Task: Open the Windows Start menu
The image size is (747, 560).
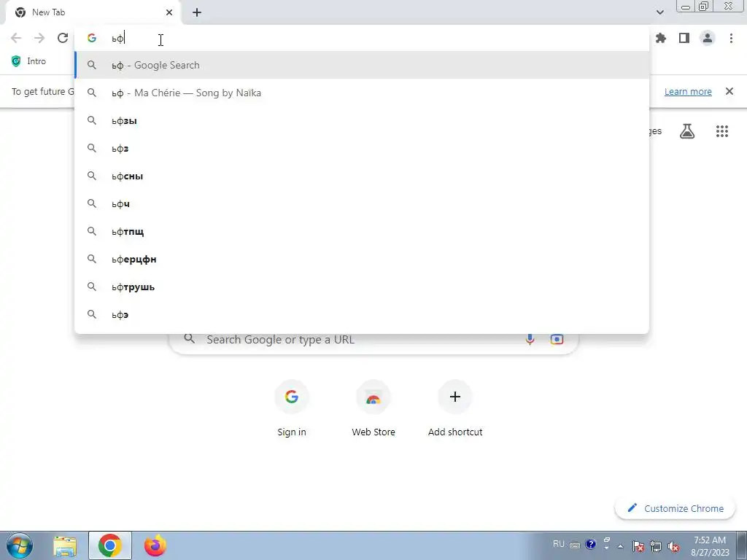Action: coord(19,545)
